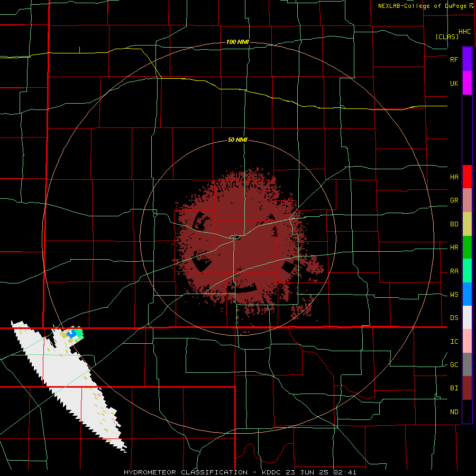Screen dimensions: 476x476
Task: Click the UK legend label
Action: tap(454, 84)
